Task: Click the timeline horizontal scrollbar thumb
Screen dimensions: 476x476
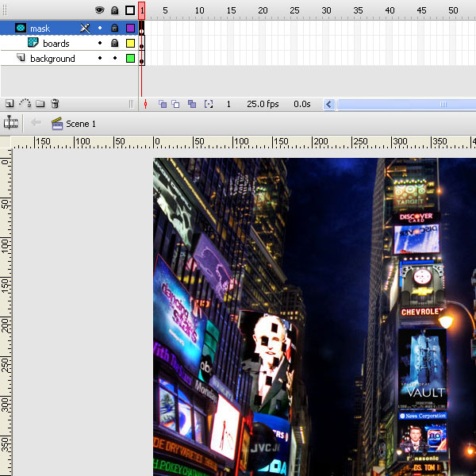Action: point(407,105)
